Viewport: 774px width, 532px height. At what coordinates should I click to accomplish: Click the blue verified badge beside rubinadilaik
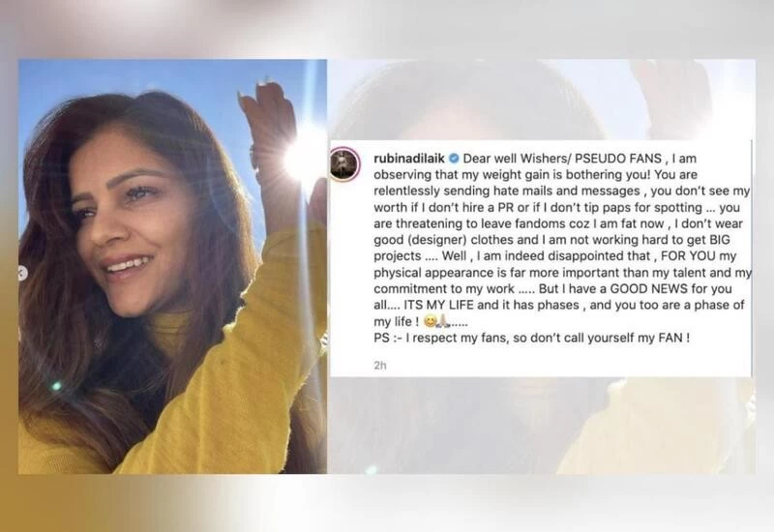pos(453,159)
